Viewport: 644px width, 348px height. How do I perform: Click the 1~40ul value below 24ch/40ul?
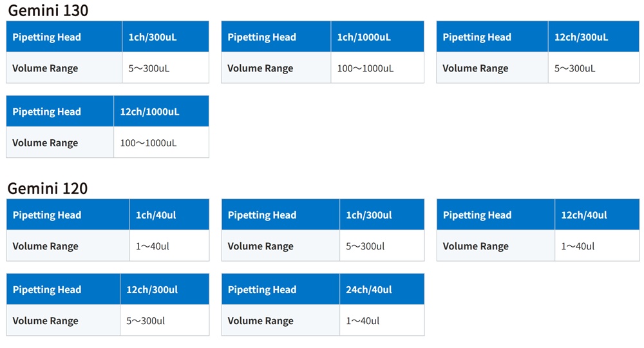click(x=363, y=321)
